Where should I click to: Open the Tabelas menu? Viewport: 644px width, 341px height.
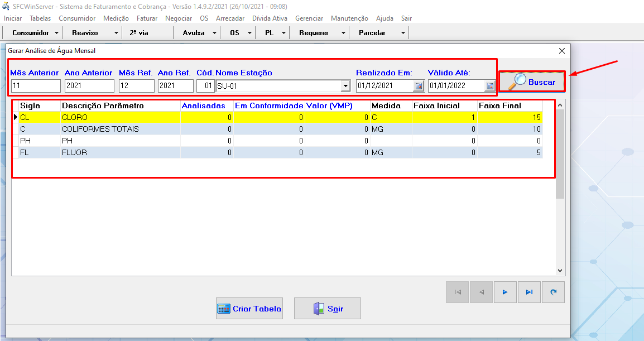(x=40, y=18)
